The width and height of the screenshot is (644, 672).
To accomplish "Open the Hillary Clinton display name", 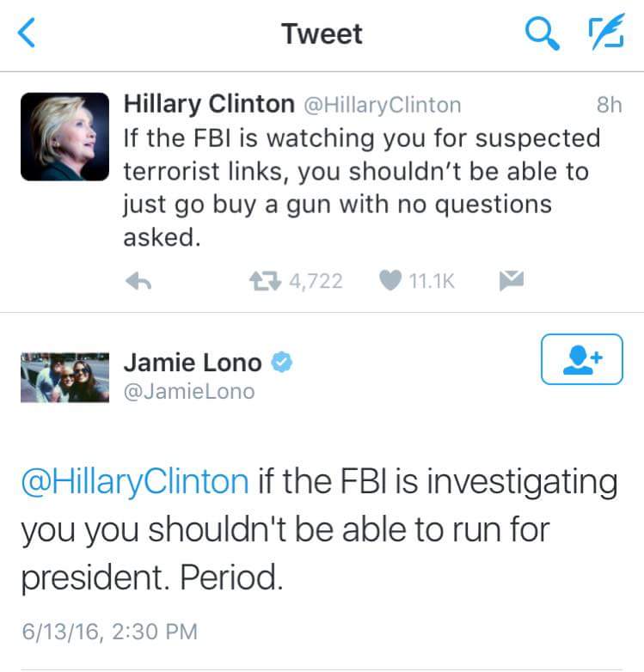I will pyautogui.click(x=209, y=104).
